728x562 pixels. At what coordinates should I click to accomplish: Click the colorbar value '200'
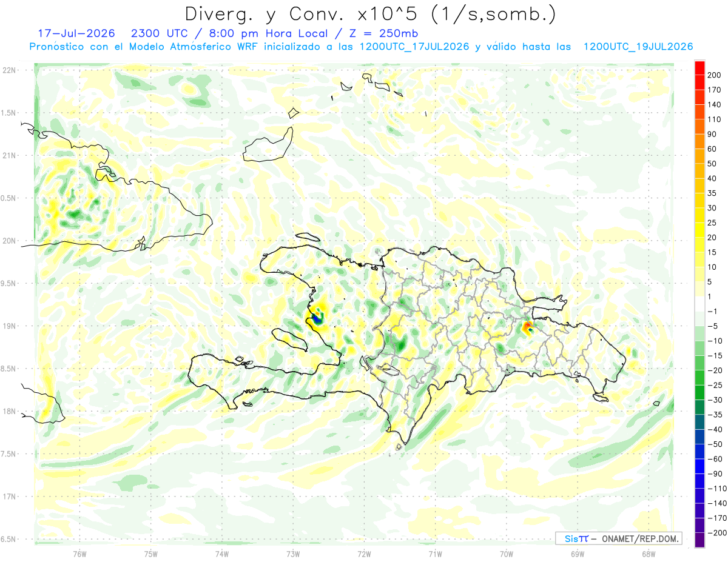(x=714, y=75)
